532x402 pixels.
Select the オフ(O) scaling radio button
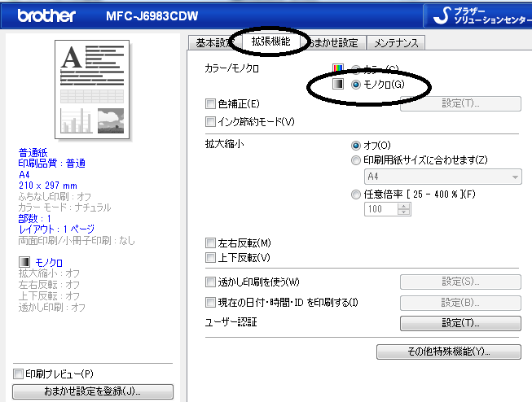click(x=355, y=146)
